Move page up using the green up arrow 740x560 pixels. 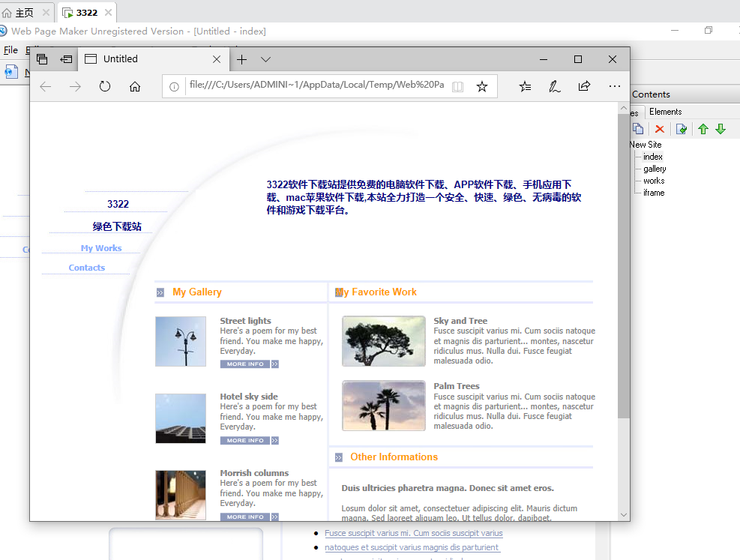[x=703, y=128]
